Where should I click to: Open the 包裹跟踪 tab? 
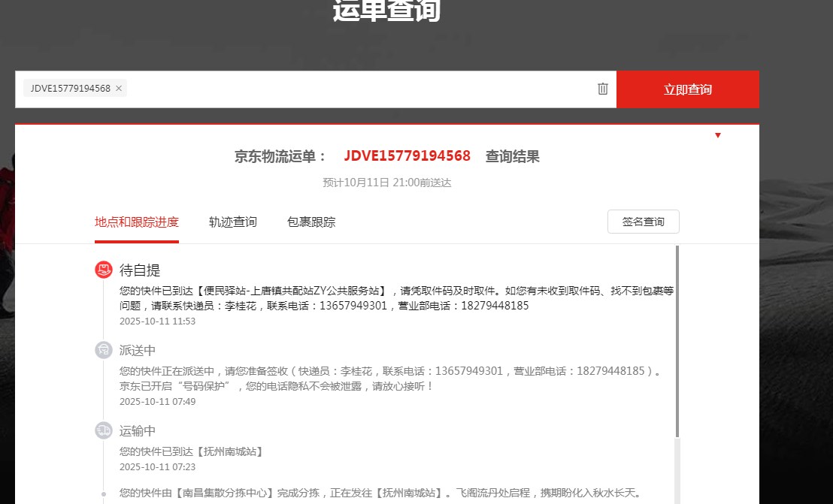(x=311, y=222)
